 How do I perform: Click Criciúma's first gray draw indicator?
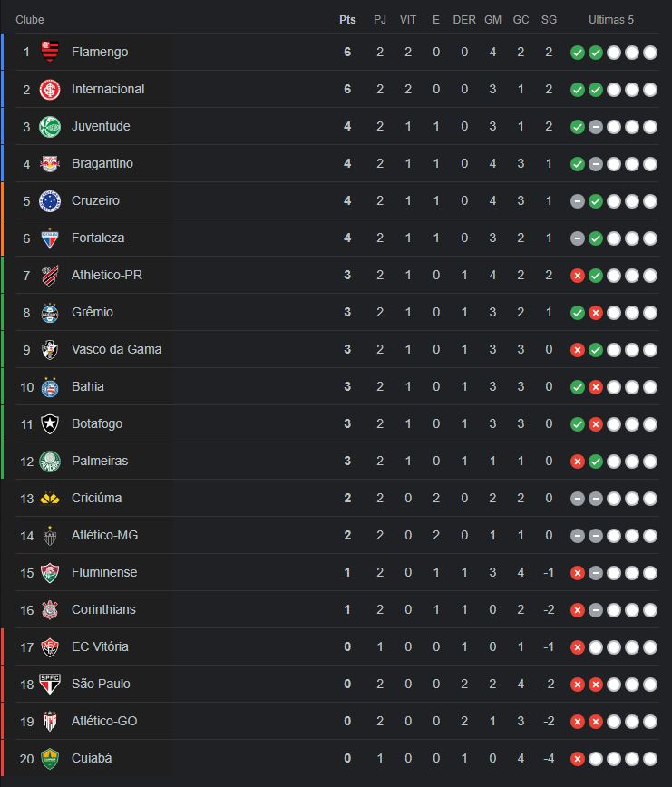click(x=577, y=499)
